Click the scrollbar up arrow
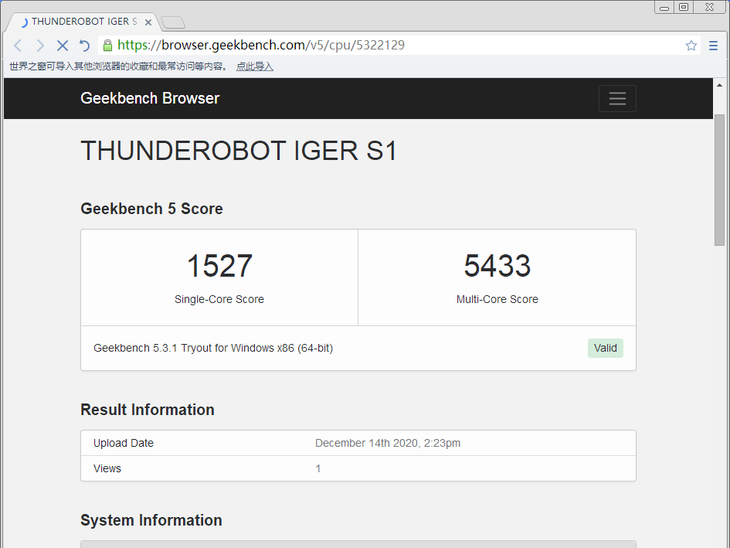 pos(719,87)
